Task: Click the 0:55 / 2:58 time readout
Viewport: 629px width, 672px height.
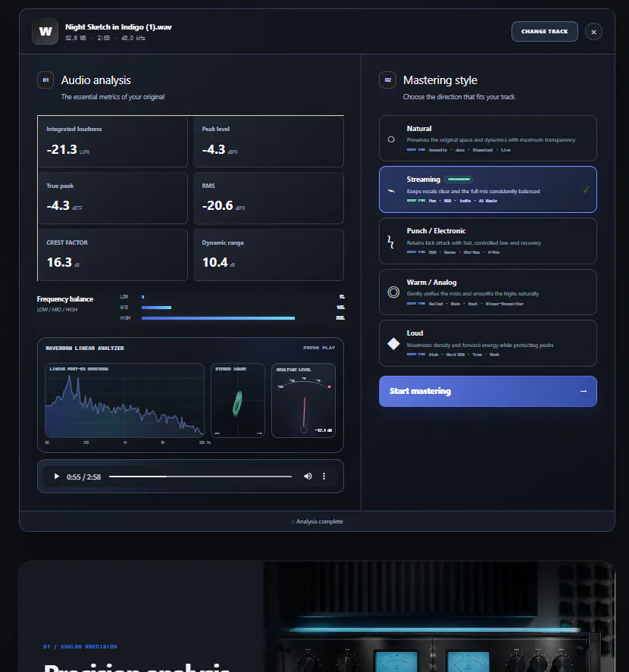Action: click(83, 477)
